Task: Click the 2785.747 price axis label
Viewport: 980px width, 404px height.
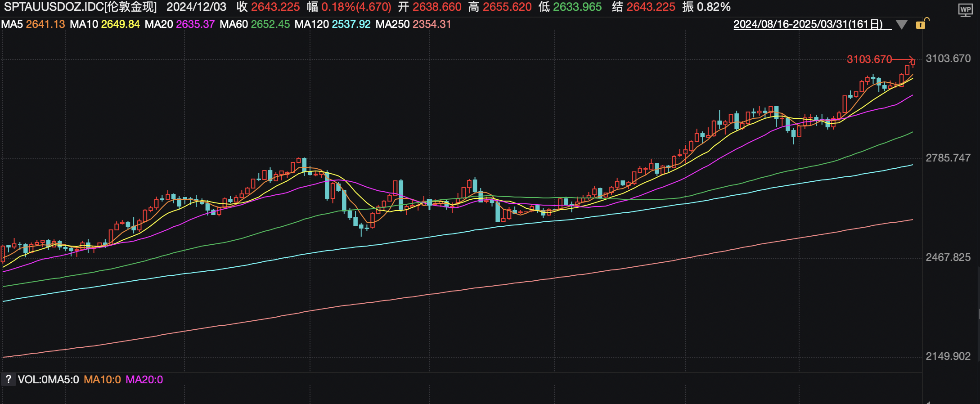Action: pos(948,158)
